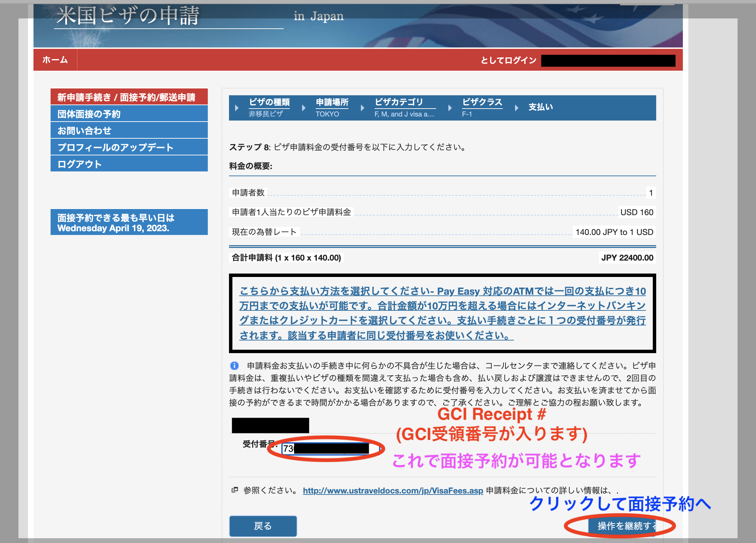Open the ホーム menu item

(x=55, y=60)
